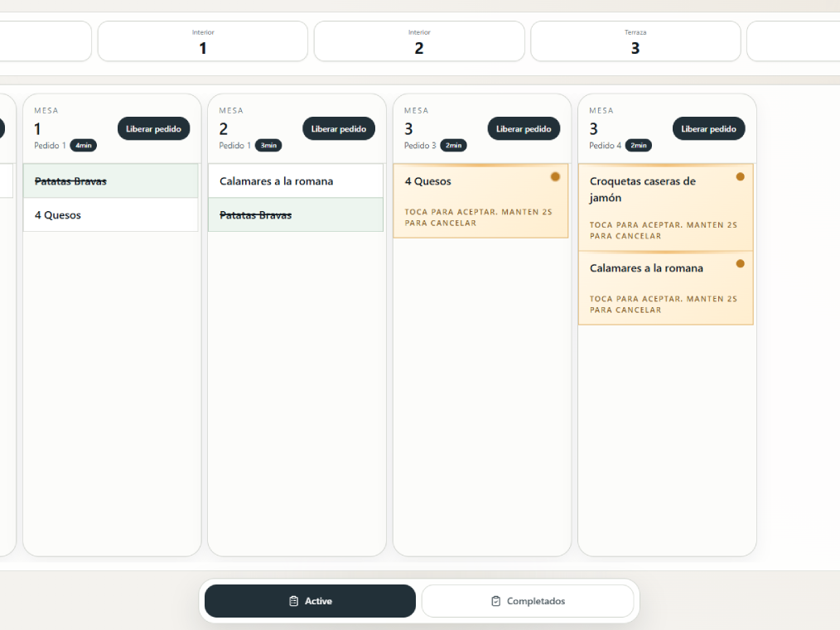
Task: Click the 2min timer badge on Pedido 3
Action: click(453, 146)
